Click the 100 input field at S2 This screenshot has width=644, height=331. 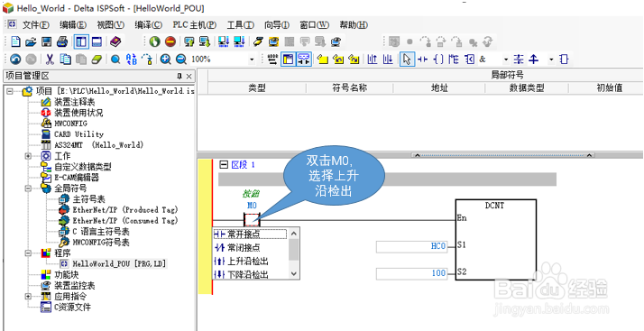click(x=412, y=273)
